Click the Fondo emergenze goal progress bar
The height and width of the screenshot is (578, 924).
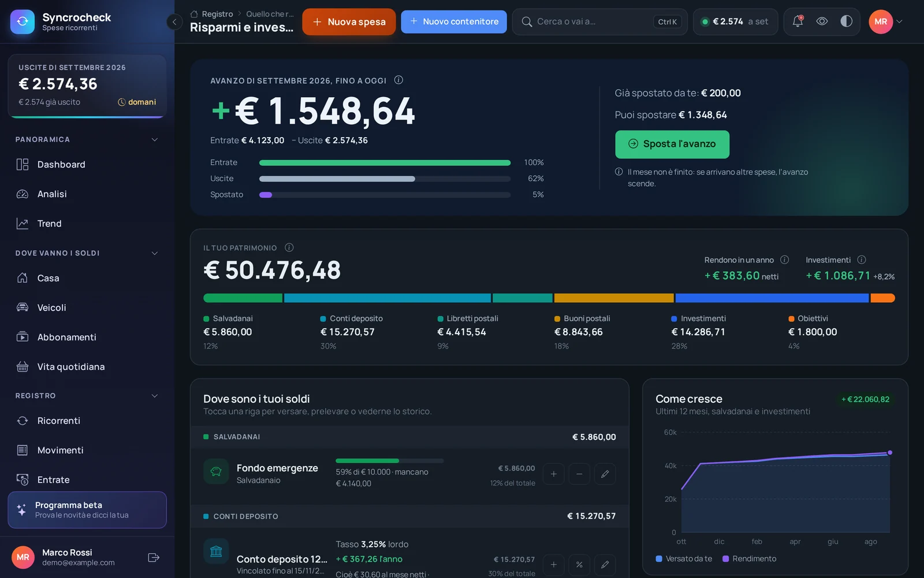click(390, 461)
